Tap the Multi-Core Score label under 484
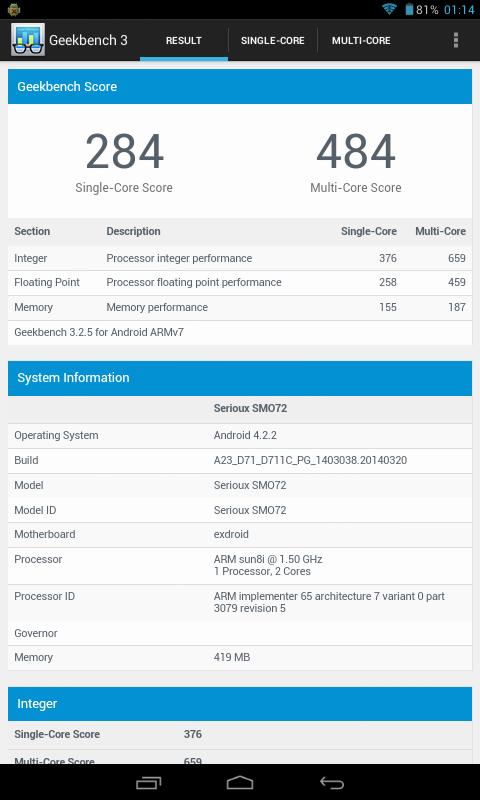This screenshot has width=480, height=800. 356,188
